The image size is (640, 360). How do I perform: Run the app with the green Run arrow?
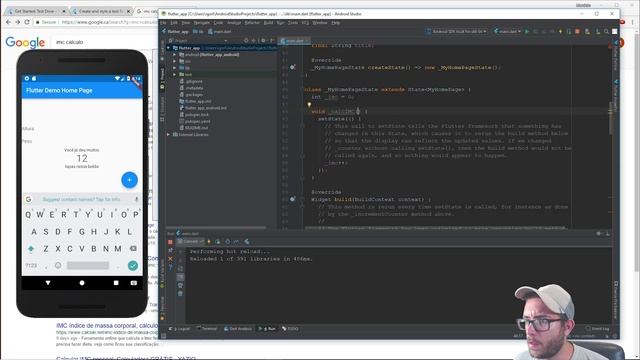pos(527,31)
